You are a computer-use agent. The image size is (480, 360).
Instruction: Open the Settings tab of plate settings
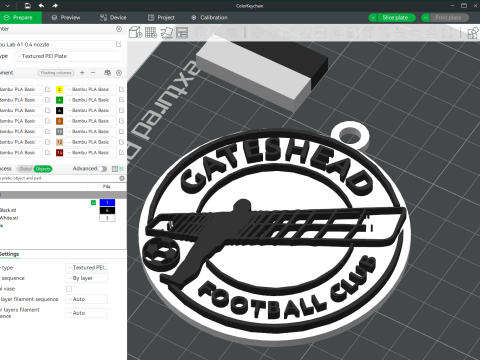9,254
